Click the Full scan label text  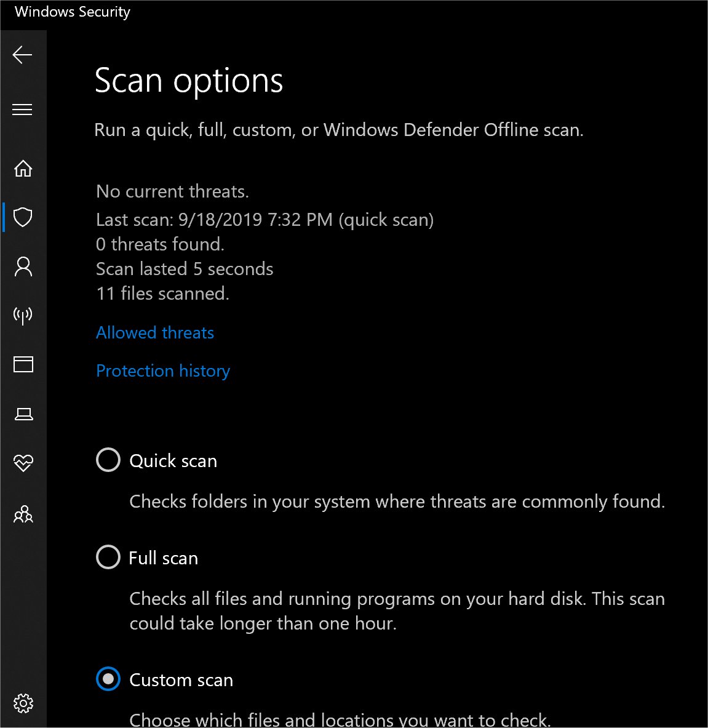(x=163, y=558)
